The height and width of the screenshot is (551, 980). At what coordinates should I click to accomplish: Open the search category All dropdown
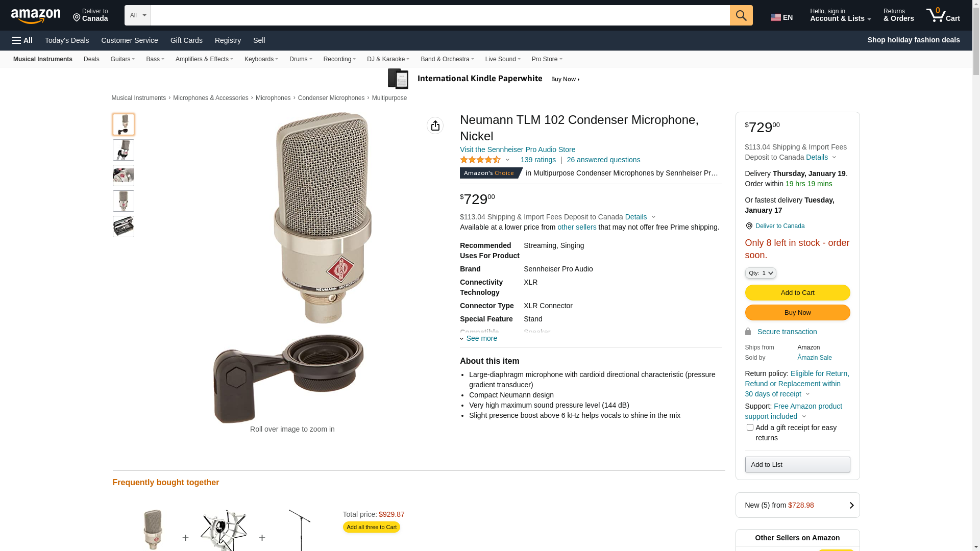(x=137, y=15)
